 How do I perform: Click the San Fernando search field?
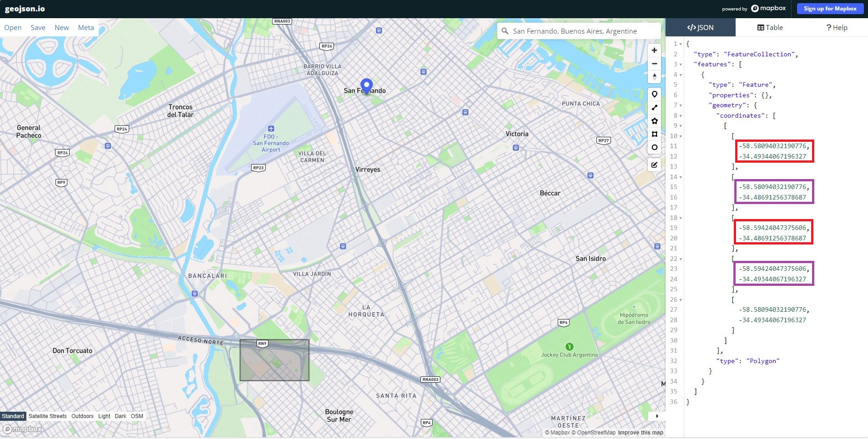[x=579, y=31]
